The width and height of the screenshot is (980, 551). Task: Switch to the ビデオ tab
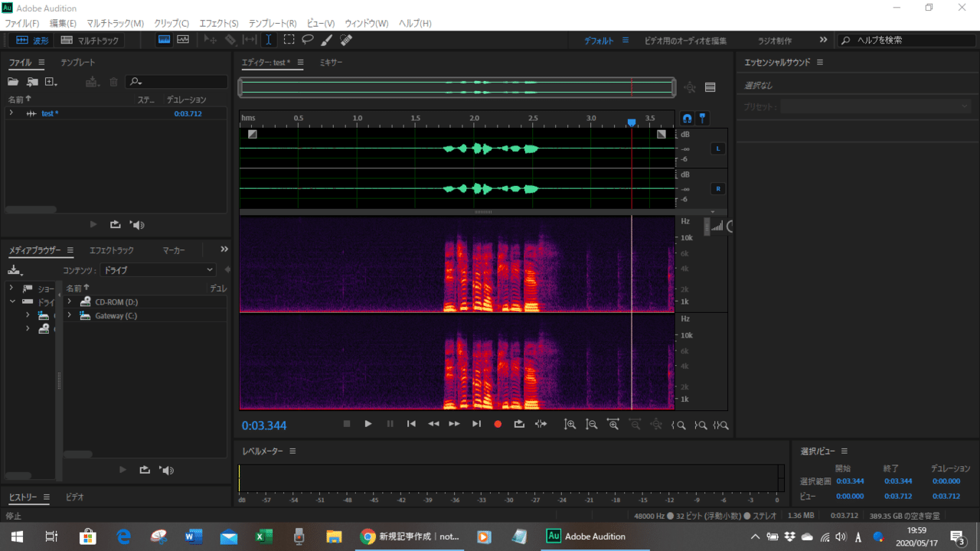coord(75,497)
